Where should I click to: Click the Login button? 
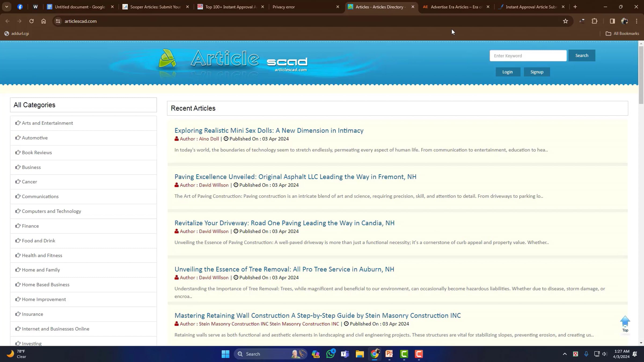507,72
